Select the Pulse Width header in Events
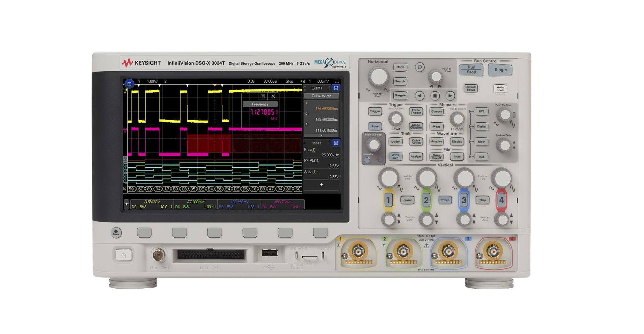The height and width of the screenshot is (334, 644). pyautogui.click(x=321, y=96)
